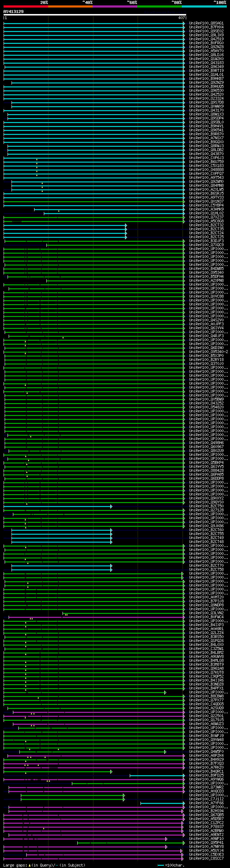Click the UniRef100_C0P6J3 hit label
Viewport: 230px width, 868px height.
(206, 158)
